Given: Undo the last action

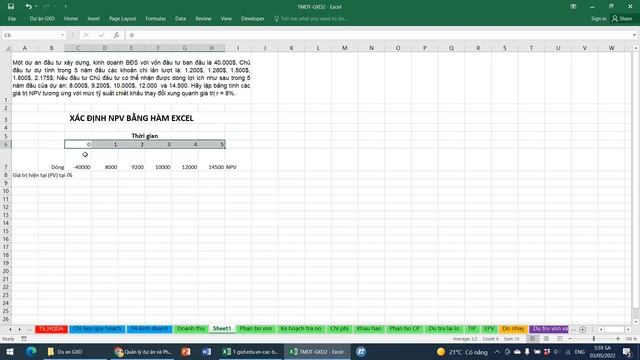Looking at the screenshot, I should click(x=28, y=7).
